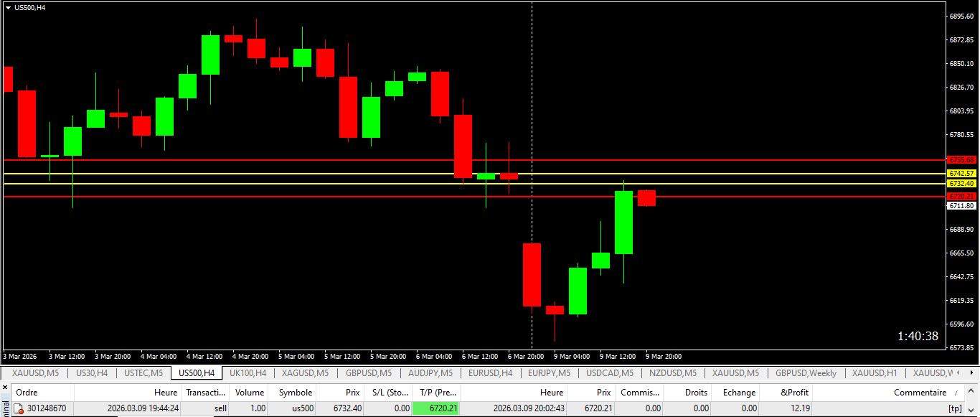Click the T/P (Pre... column header

436,393
